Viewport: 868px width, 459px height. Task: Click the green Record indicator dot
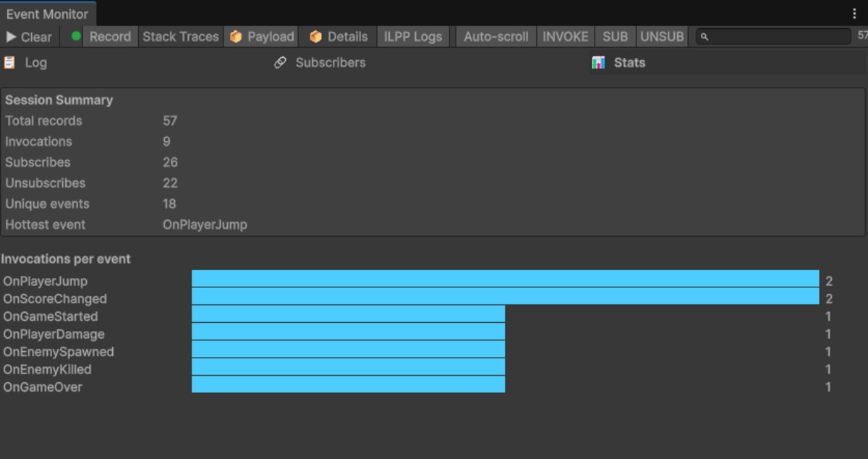(x=76, y=36)
